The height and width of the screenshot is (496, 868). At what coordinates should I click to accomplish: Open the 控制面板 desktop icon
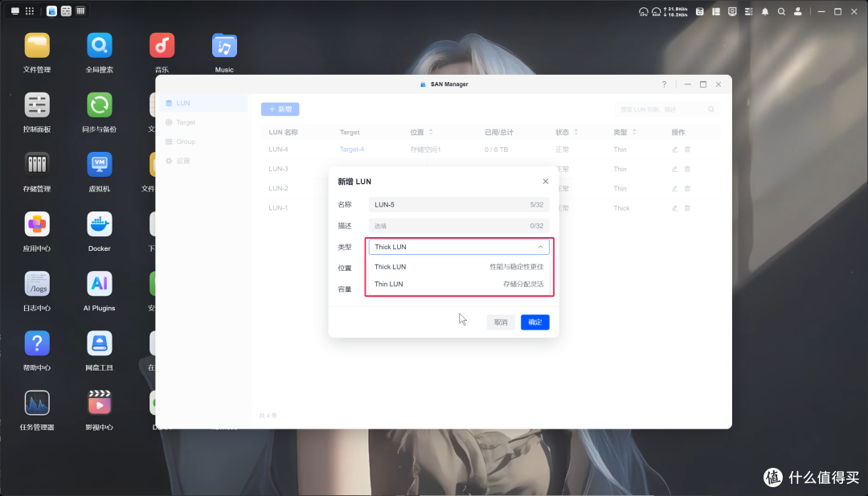[37, 105]
